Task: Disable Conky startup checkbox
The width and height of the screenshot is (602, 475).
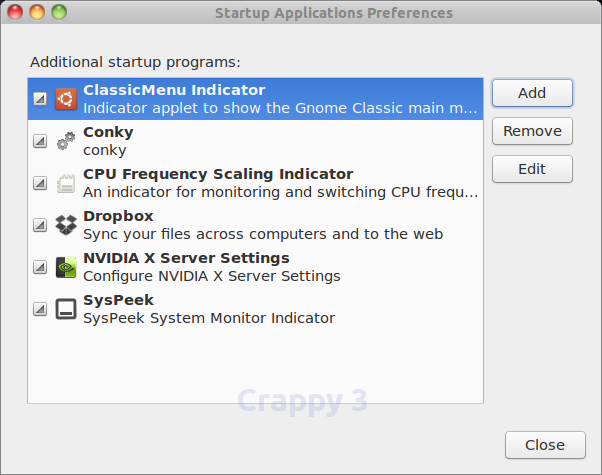Action: click(40, 141)
